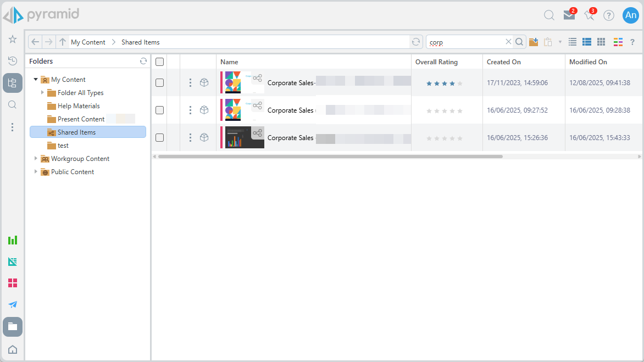This screenshot has height=362, width=644.
Task: Open the Recents history icon in sidebar
Action: click(x=13, y=61)
